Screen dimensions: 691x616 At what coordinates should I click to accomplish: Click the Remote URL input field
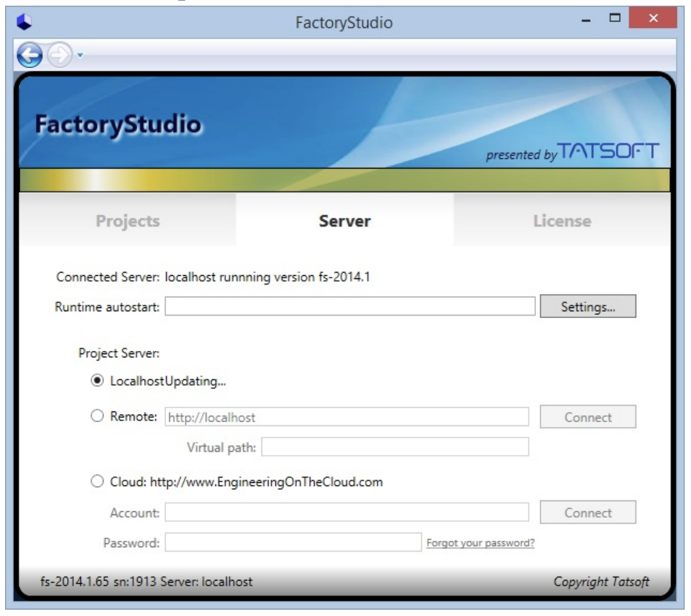coord(346,417)
